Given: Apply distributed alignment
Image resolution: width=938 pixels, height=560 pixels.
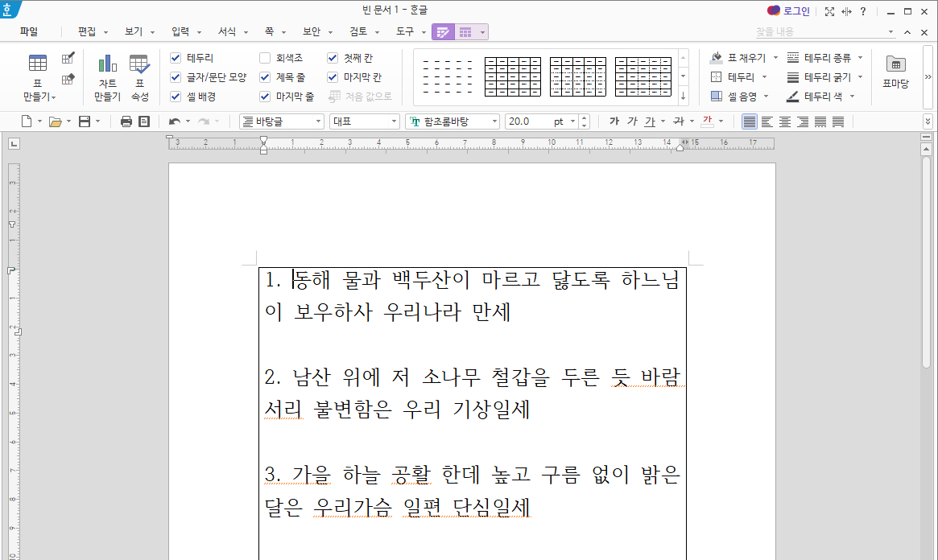Looking at the screenshot, I should pos(820,121).
